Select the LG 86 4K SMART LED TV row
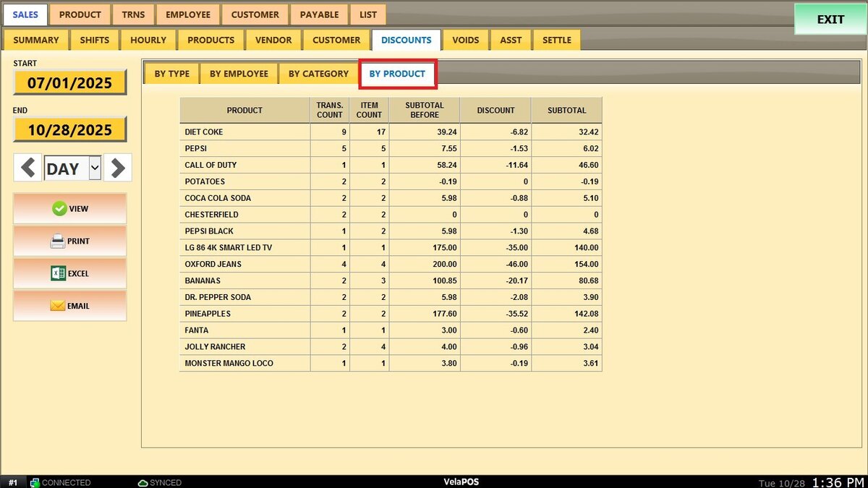This screenshot has width=868, height=488. (391, 247)
